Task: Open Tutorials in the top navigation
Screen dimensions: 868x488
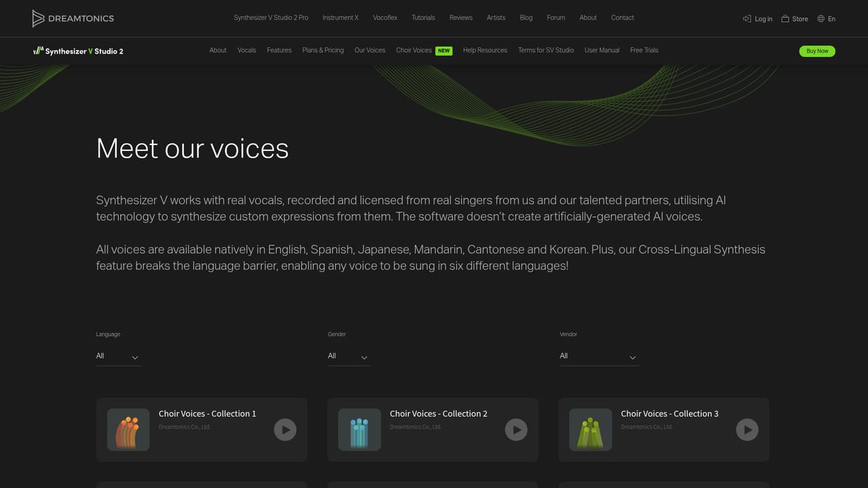Action: (x=423, y=18)
